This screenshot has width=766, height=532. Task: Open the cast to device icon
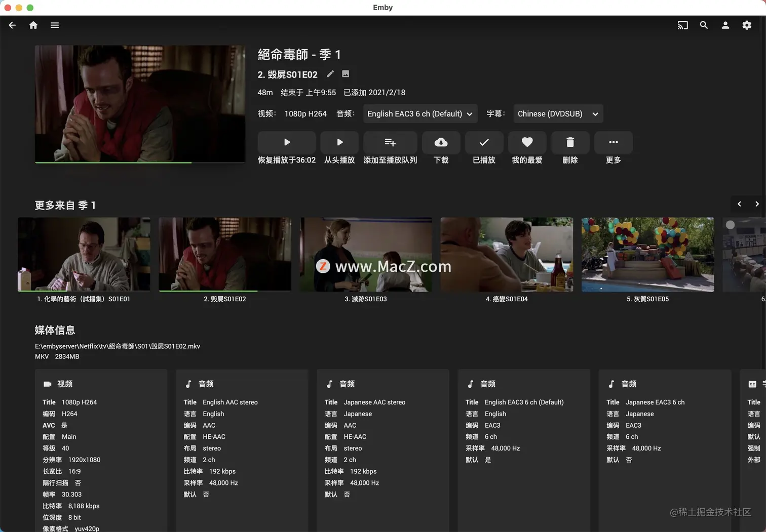[x=682, y=25]
